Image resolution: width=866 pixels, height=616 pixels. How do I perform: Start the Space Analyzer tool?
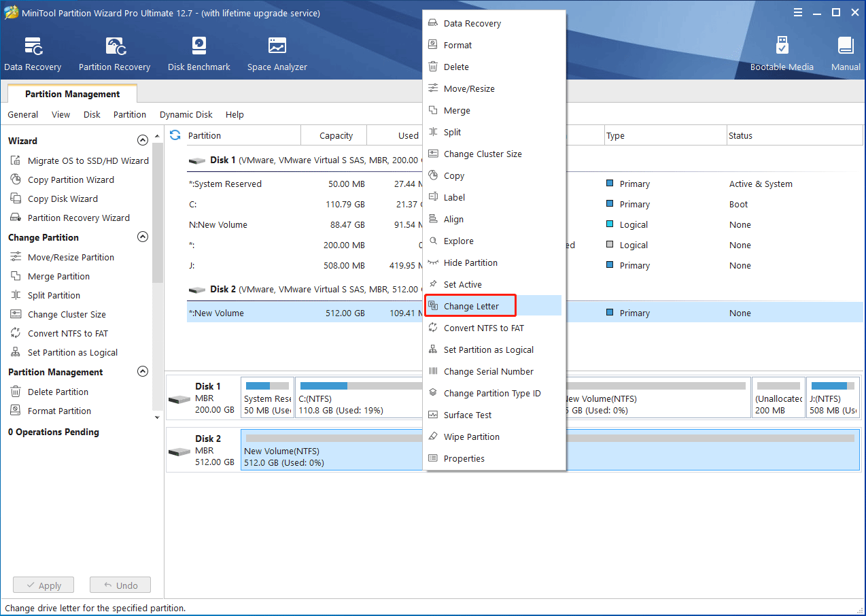277,54
